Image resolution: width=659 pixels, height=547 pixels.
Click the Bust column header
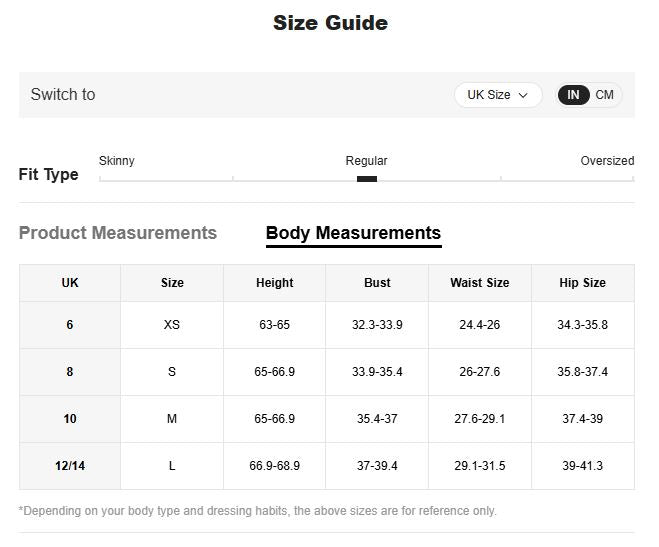coord(377,283)
